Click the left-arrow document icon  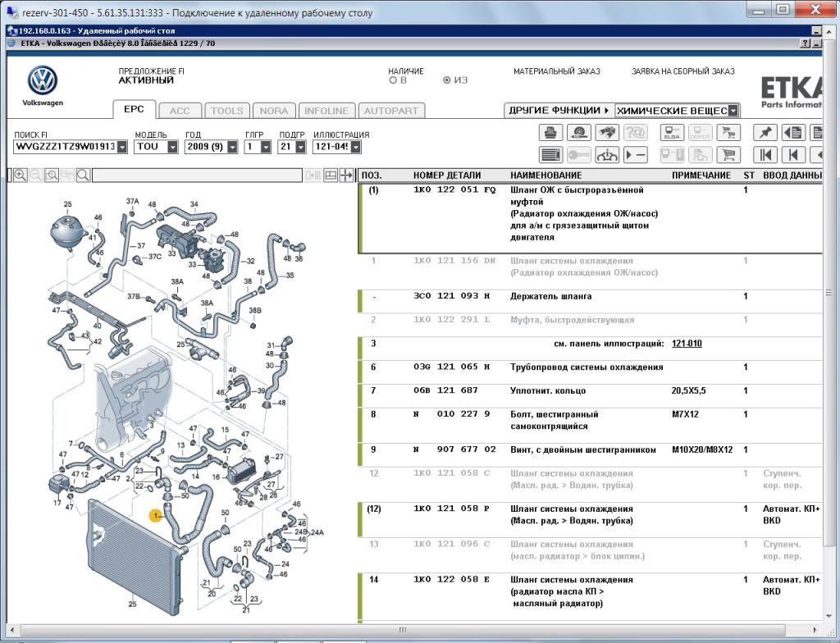[793, 132]
